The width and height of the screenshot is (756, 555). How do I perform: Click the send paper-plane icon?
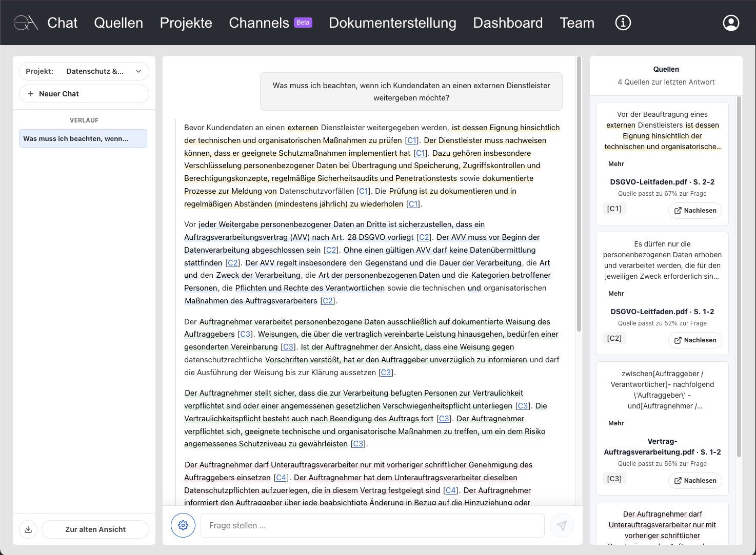(562, 525)
